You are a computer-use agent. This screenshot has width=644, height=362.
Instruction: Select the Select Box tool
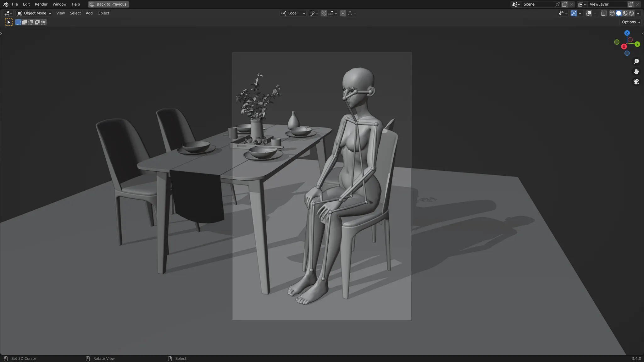point(8,22)
